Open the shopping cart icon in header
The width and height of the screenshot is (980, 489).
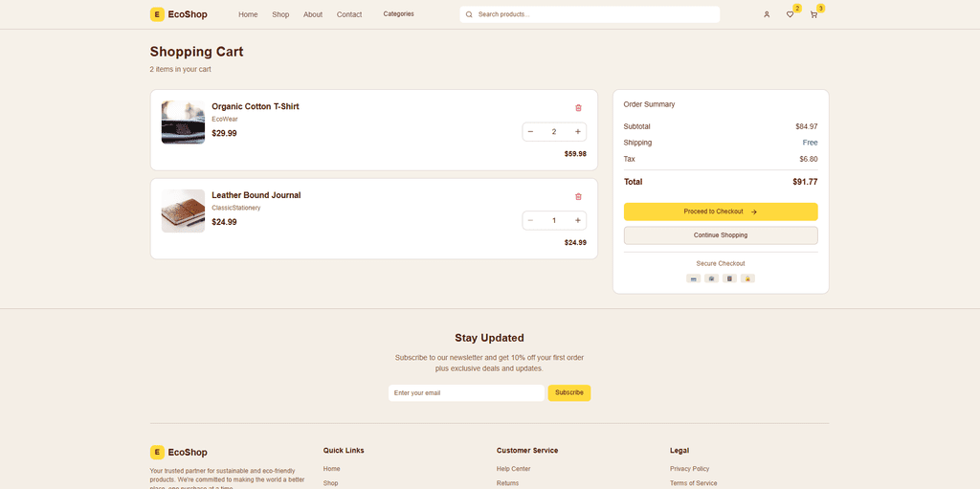813,14
